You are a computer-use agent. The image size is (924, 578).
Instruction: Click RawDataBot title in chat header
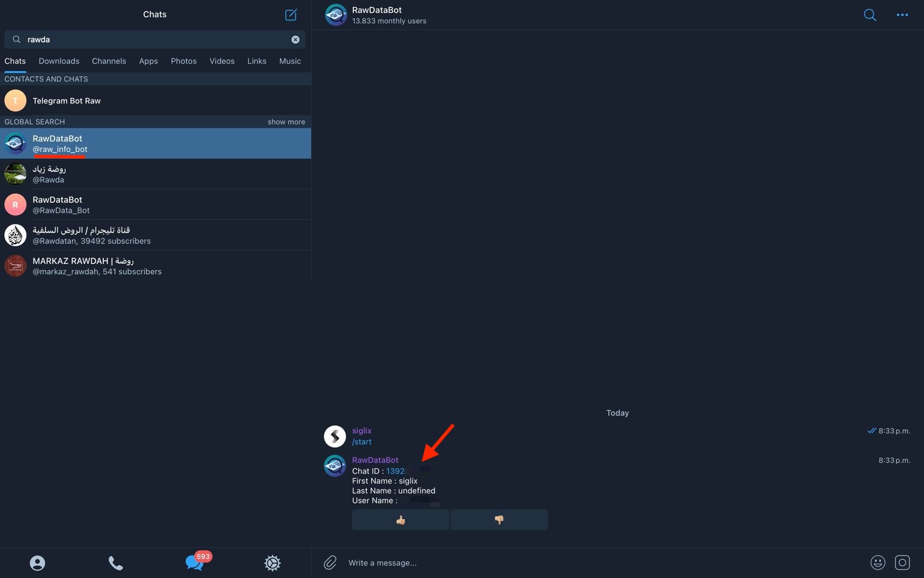coord(377,10)
